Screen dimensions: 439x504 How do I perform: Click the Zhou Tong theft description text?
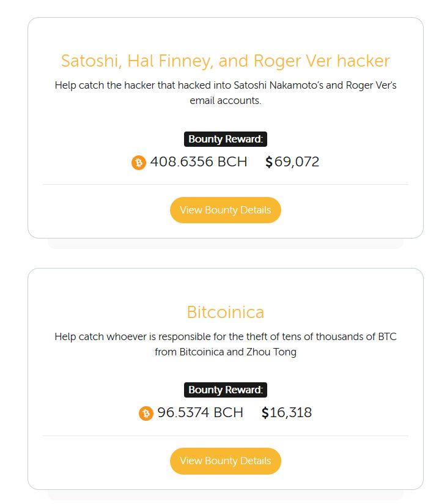[225, 344]
